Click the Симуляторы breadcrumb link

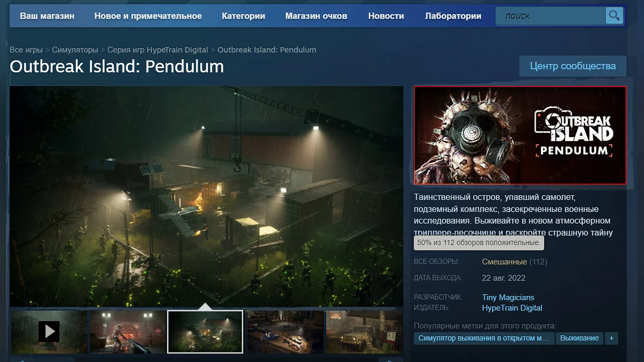click(75, 50)
